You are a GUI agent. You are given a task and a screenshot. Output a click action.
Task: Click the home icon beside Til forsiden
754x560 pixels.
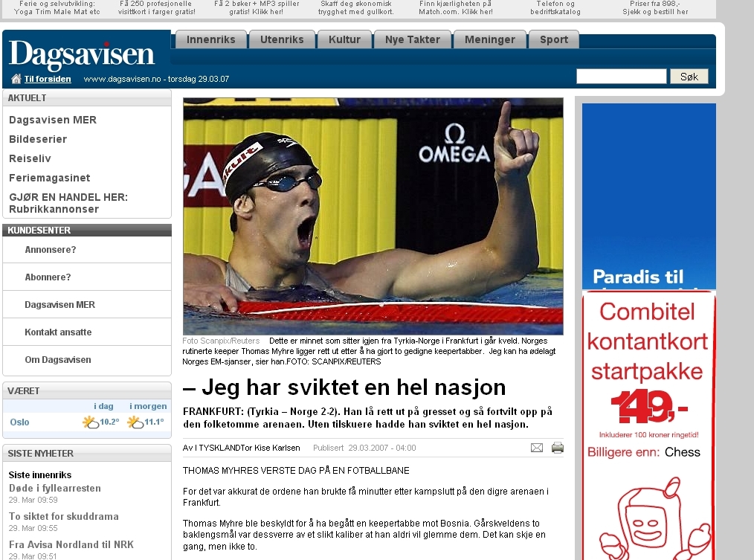click(x=16, y=79)
